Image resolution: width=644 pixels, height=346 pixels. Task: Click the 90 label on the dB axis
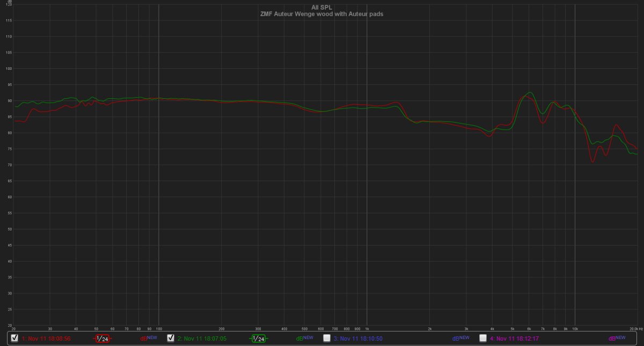click(9, 100)
